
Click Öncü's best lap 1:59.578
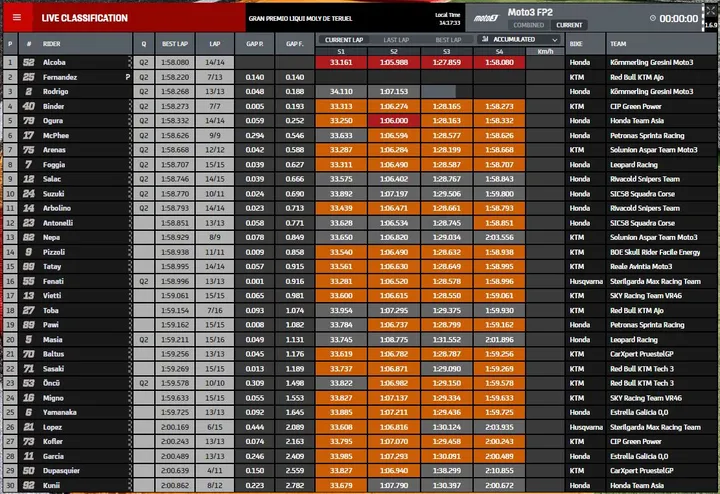[175, 383]
